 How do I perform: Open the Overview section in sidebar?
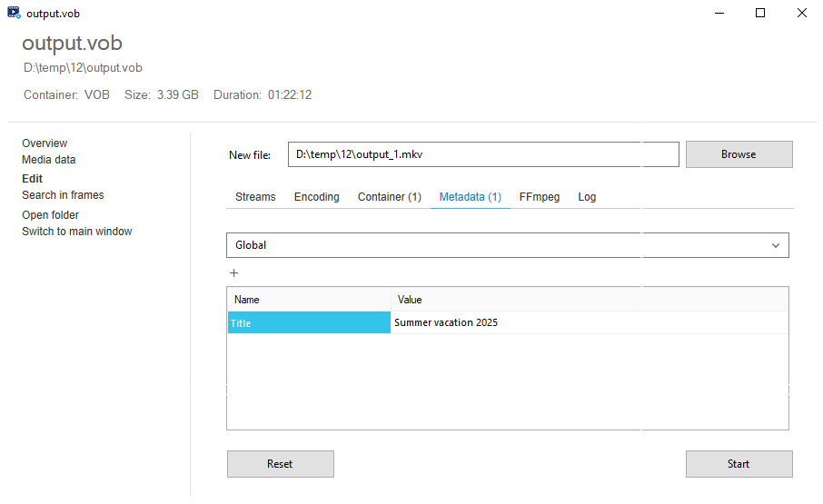tap(45, 143)
